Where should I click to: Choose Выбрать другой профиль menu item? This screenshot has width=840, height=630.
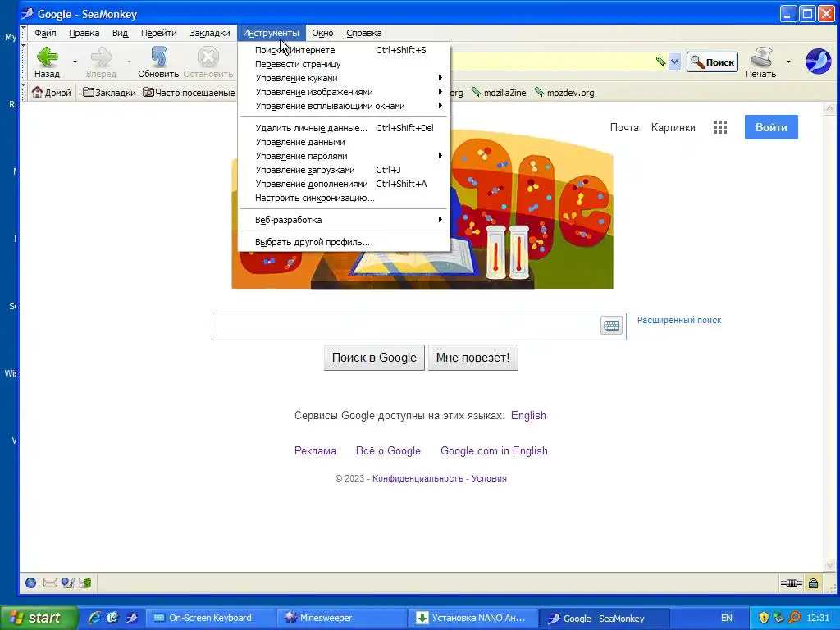click(344, 242)
